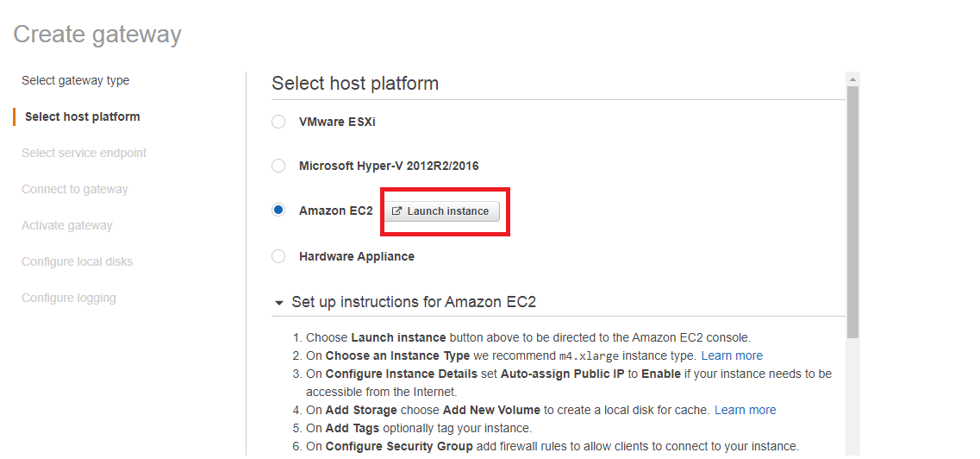Navigate to Select service endpoint step
Viewport: 980px width, 459px height.
pyautogui.click(x=84, y=153)
